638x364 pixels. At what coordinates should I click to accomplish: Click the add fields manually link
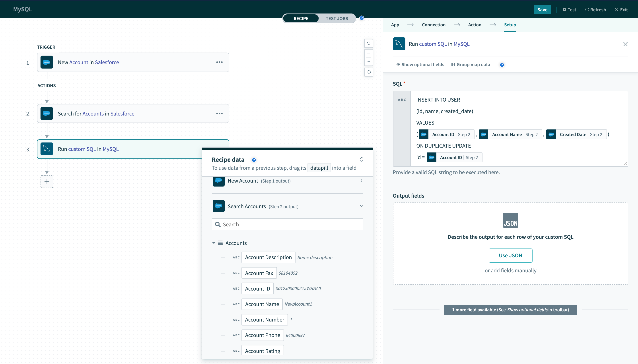coord(513,270)
